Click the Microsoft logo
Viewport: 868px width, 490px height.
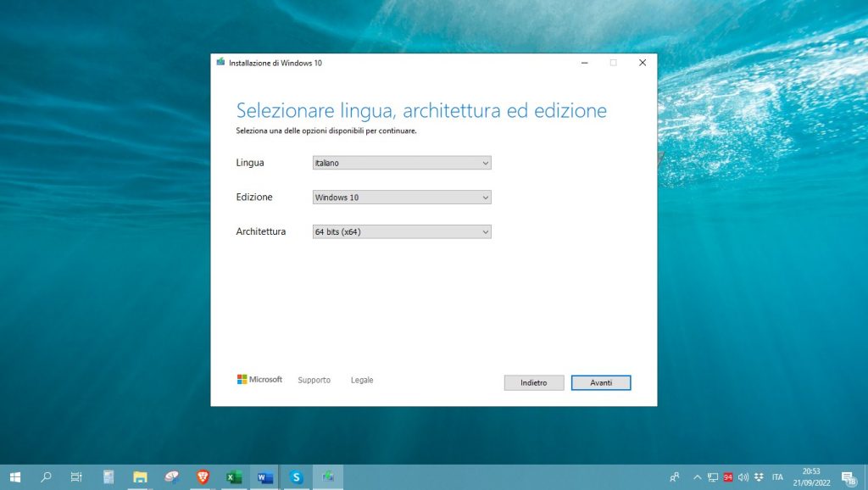[259, 380]
